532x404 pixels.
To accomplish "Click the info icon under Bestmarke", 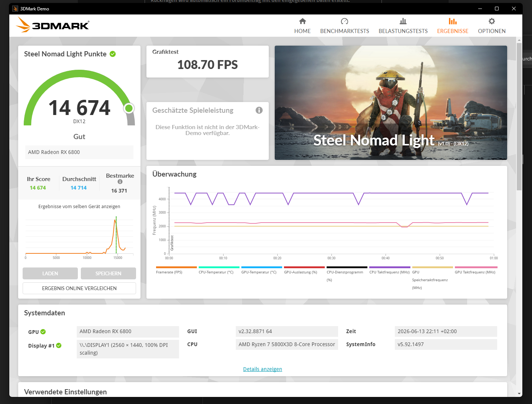I will [x=120, y=182].
